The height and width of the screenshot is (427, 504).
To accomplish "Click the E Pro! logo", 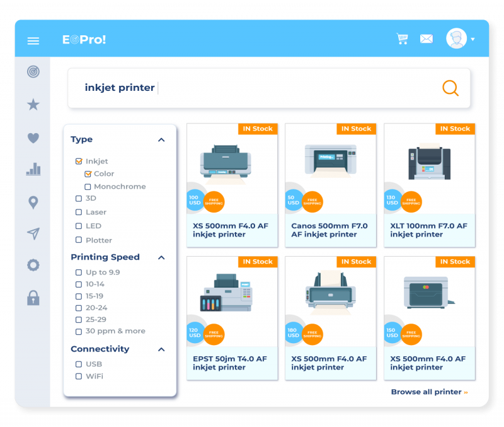I will [84, 40].
